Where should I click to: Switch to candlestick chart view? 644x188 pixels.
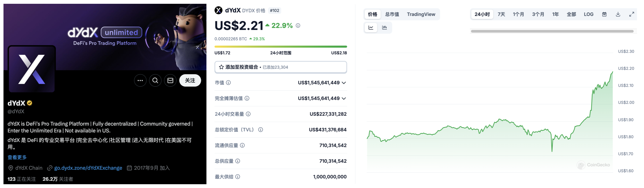pyautogui.click(x=384, y=28)
